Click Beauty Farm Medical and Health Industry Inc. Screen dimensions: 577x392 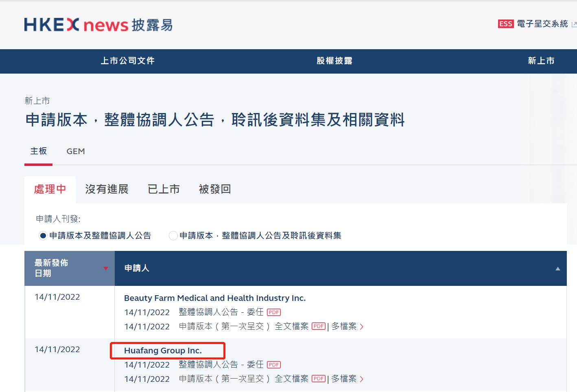215,298
